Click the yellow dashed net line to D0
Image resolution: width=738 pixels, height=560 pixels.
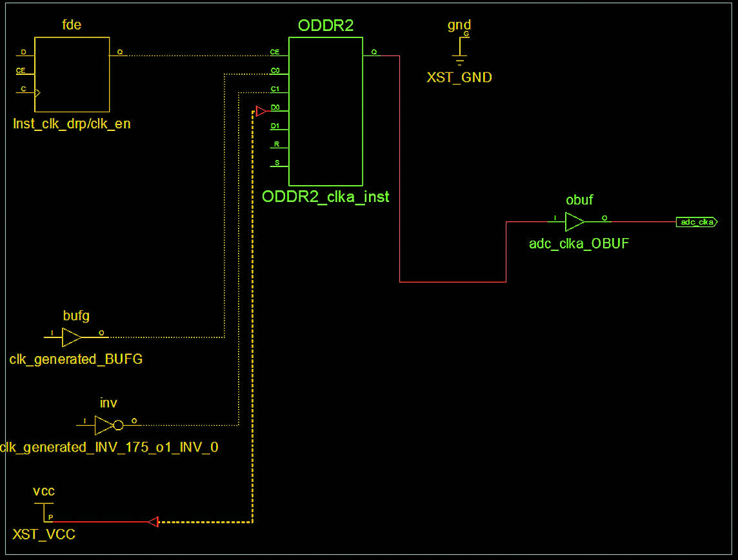(252, 323)
